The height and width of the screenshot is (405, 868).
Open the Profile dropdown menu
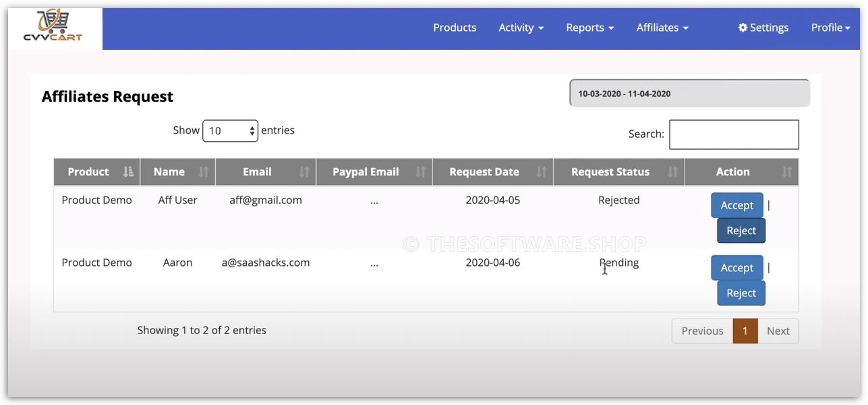(830, 28)
